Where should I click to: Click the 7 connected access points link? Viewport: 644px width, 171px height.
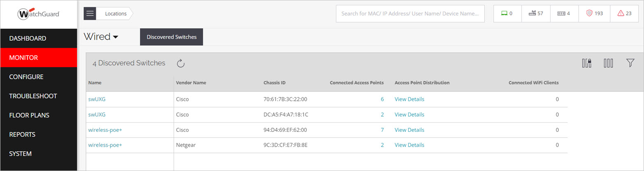[x=382, y=130]
